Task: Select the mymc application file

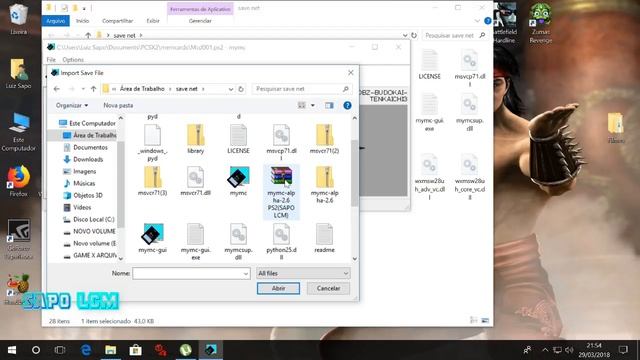Action: click(x=238, y=181)
